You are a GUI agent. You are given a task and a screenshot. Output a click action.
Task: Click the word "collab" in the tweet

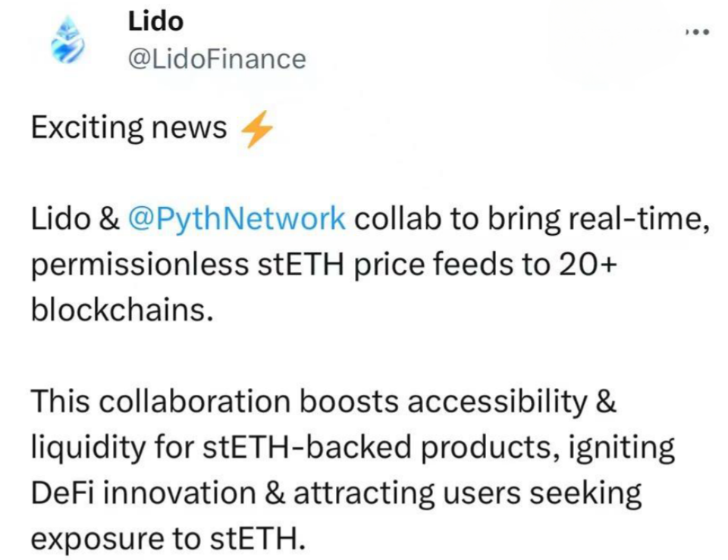click(394, 219)
